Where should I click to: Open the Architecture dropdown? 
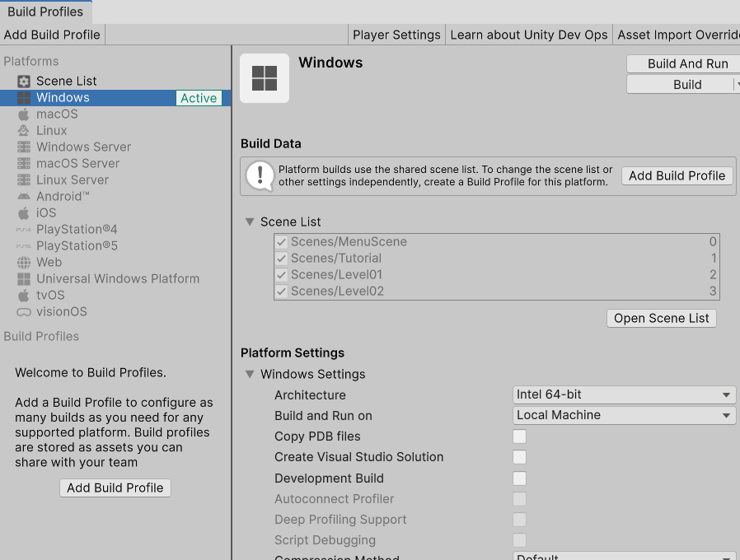tap(624, 394)
